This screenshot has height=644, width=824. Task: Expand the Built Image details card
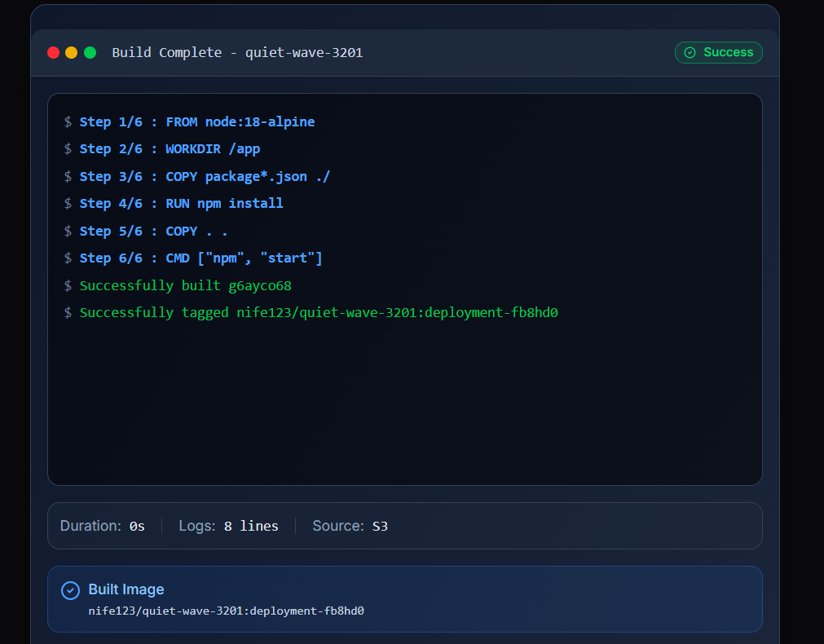pyautogui.click(x=405, y=598)
